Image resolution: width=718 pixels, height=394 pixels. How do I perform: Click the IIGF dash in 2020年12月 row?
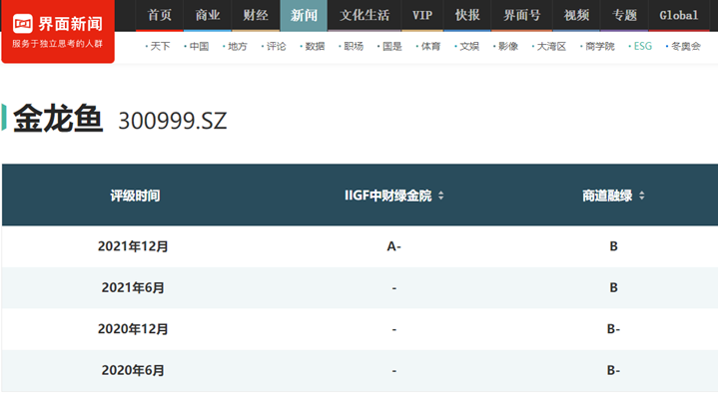394,329
